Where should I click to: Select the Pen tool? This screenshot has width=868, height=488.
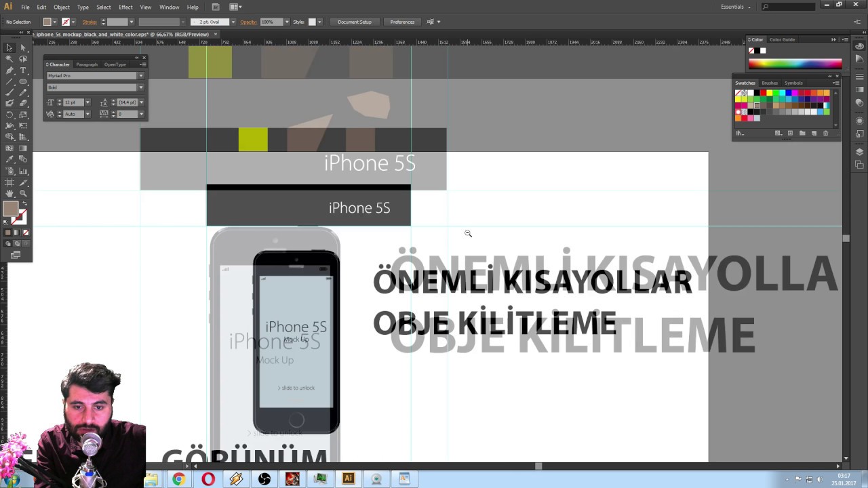point(9,70)
